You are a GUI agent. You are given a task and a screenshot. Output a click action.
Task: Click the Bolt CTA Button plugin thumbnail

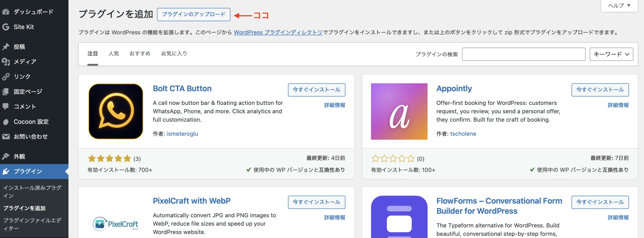click(116, 111)
